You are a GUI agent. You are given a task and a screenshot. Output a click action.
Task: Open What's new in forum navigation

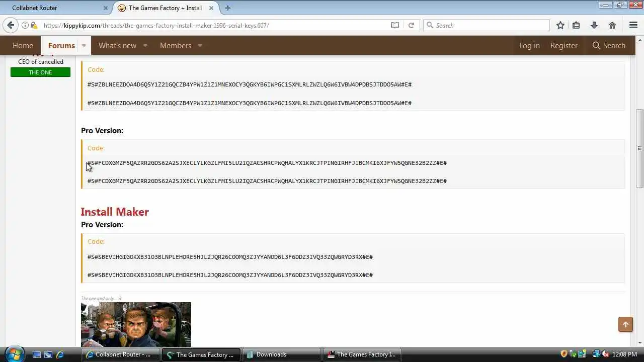[117, 45]
